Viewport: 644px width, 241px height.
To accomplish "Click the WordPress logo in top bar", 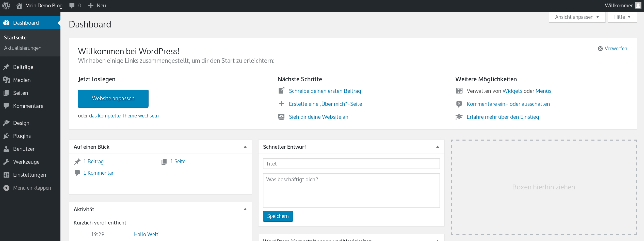I will pos(6,5).
